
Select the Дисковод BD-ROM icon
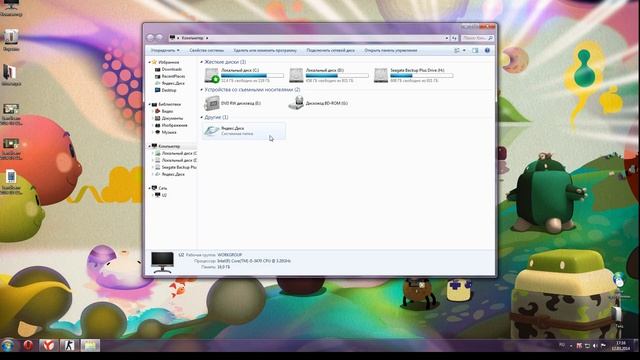[x=296, y=103]
